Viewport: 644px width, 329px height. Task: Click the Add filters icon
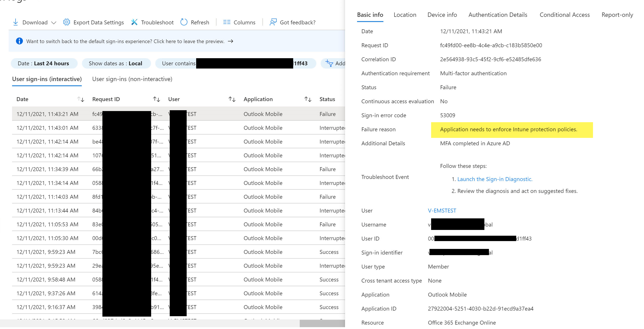coord(329,63)
